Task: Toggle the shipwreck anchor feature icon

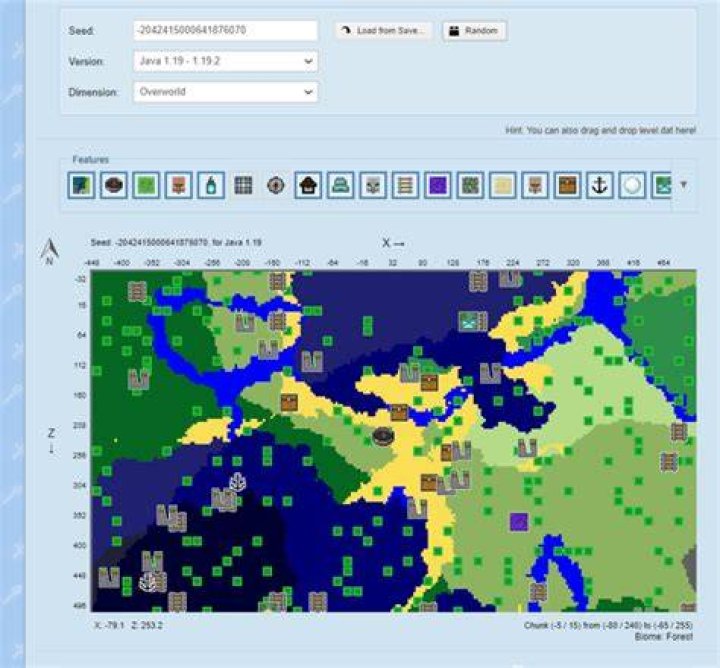Action: click(x=600, y=185)
